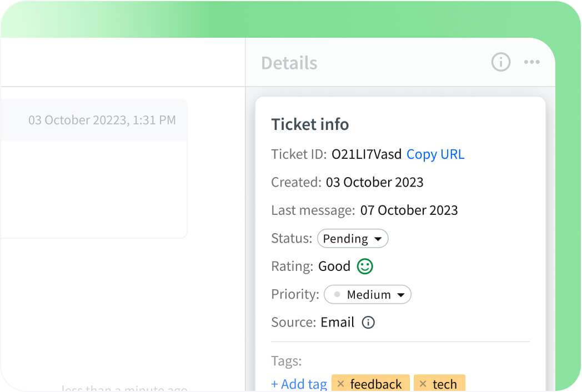Click the 03 October timestamp in conversation

point(102,120)
